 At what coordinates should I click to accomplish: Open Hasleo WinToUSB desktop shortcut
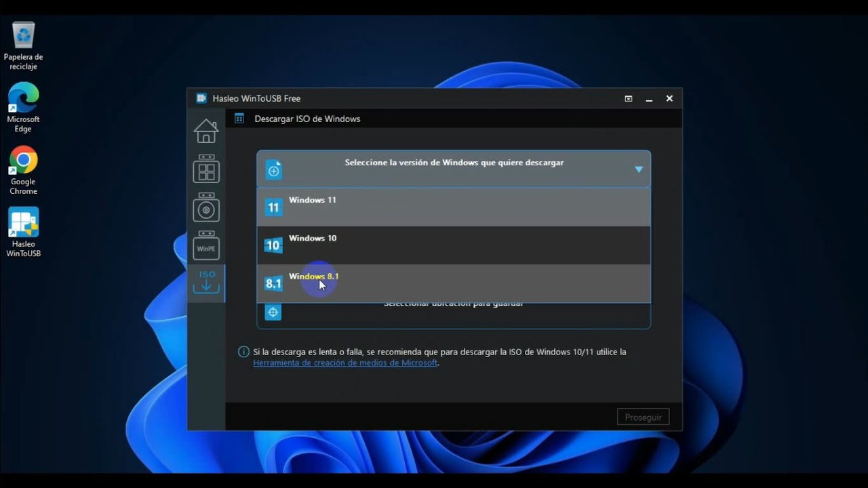tap(23, 232)
